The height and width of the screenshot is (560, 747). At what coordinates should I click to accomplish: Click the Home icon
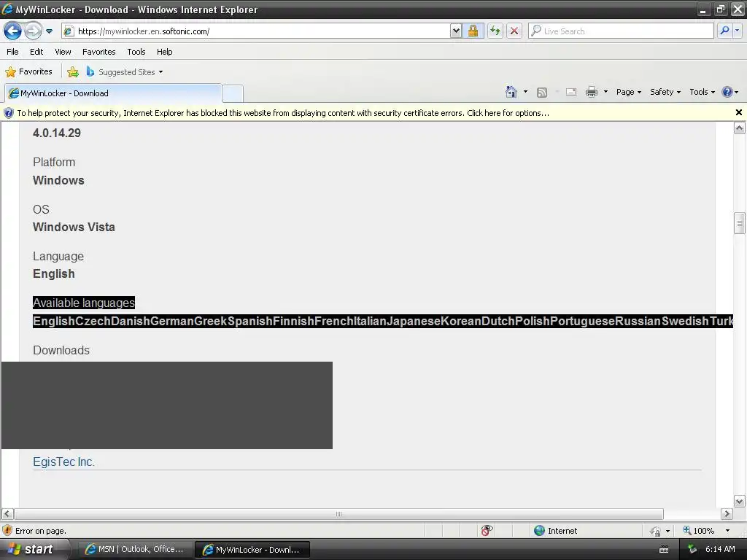[511, 92]
